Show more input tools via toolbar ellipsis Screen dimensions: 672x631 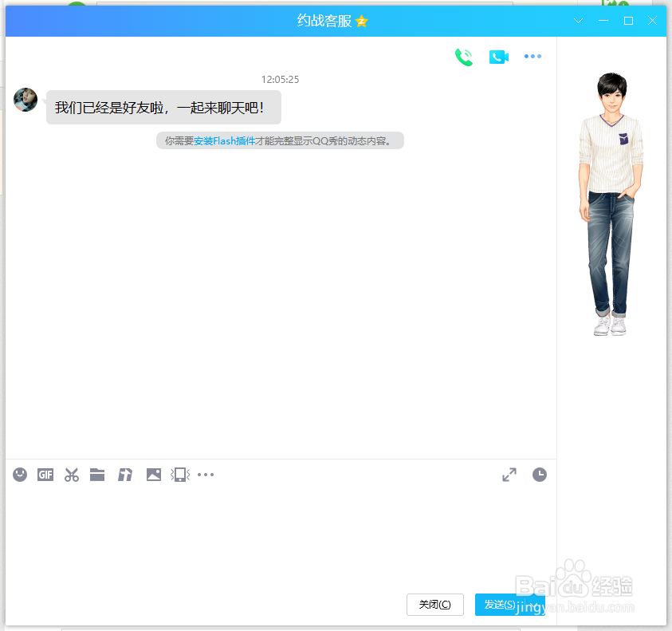pyautogui.click(x=206, y=475)
